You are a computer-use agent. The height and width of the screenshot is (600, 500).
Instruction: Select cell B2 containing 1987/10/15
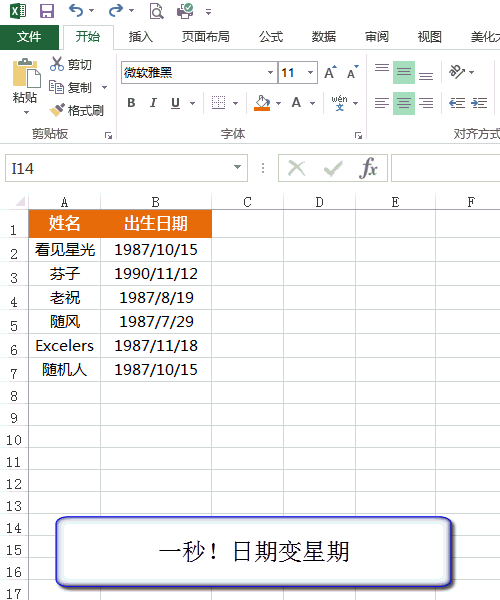point(156,250)
